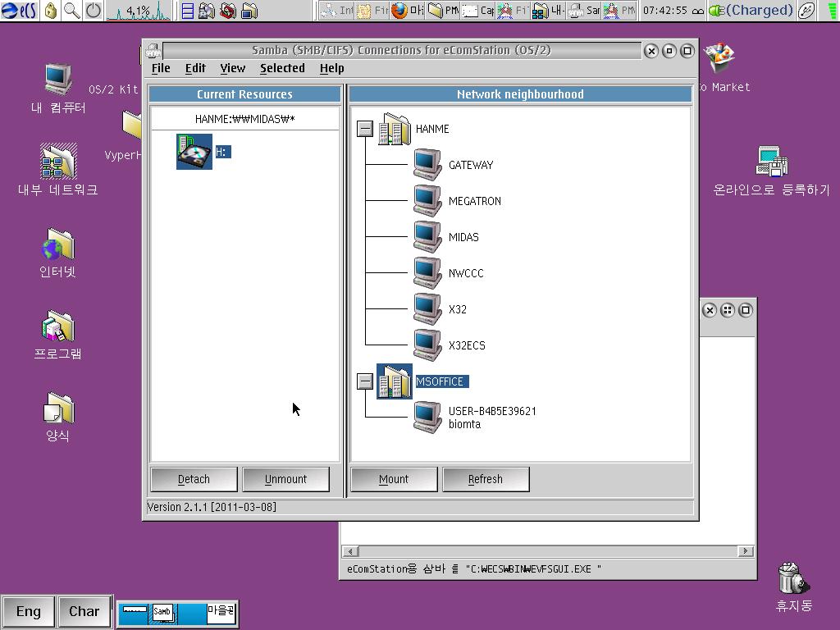The width and height of the screenshot is (840, 630).
Task: Collapse the HANME workgroup tree
Action: pos(365,129)
